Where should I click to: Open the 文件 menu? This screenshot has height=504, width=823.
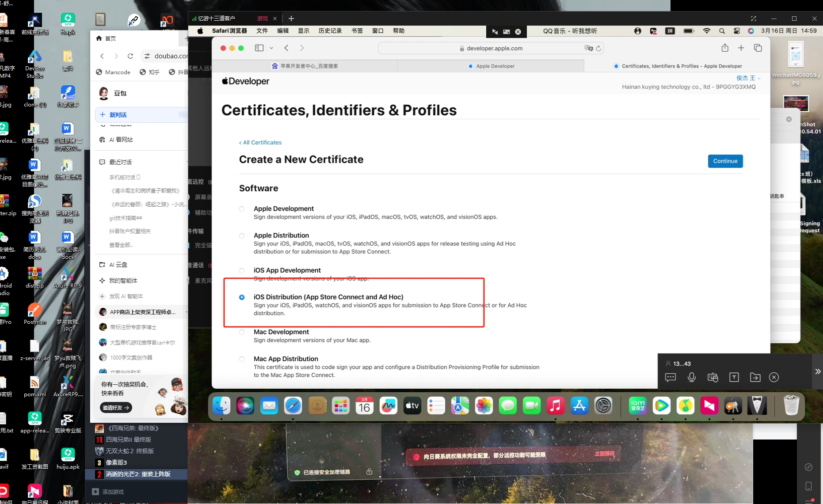262,31
